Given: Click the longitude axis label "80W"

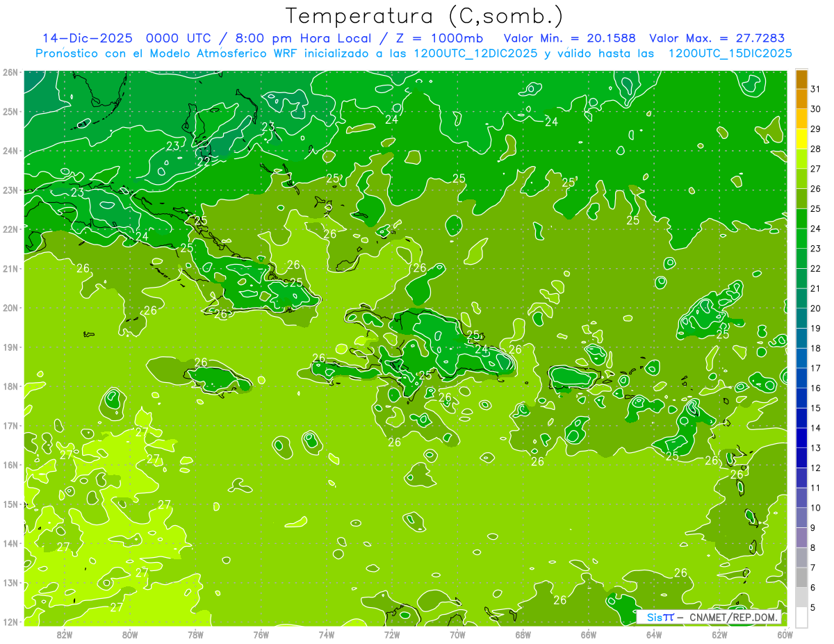Looking at the screenshot, I should click(130, 634).
